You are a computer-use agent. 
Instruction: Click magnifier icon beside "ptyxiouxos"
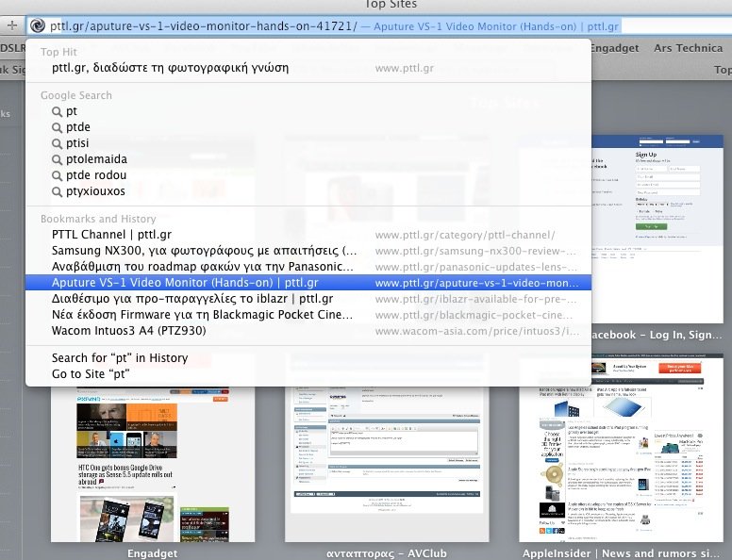(57, 191)
